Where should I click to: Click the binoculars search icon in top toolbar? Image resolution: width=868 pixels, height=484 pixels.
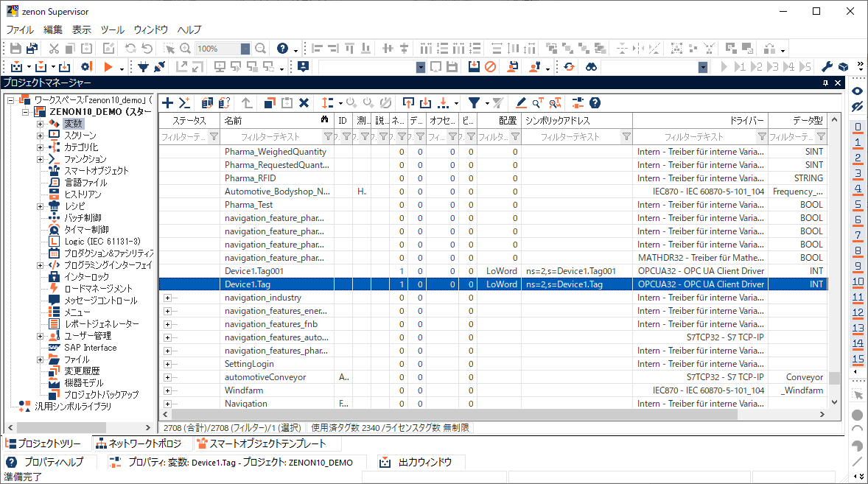[x=591, y=67]
